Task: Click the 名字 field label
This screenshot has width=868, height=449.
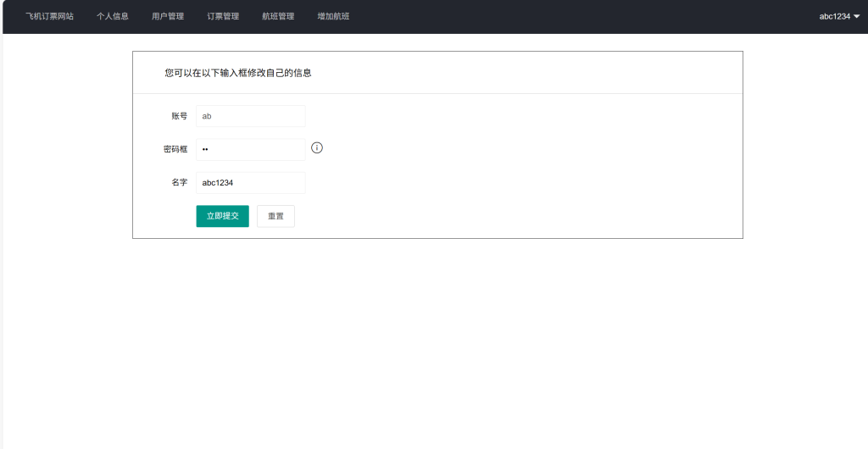Action: point(180,182)
